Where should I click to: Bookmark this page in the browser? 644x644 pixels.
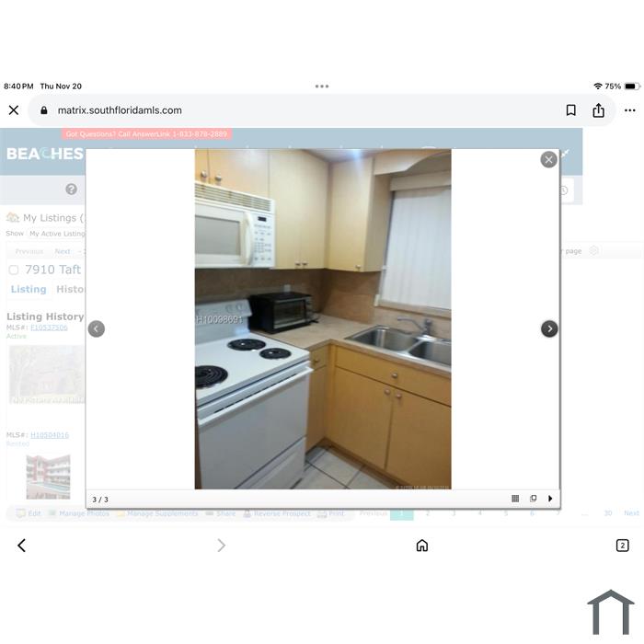(570, 110)
